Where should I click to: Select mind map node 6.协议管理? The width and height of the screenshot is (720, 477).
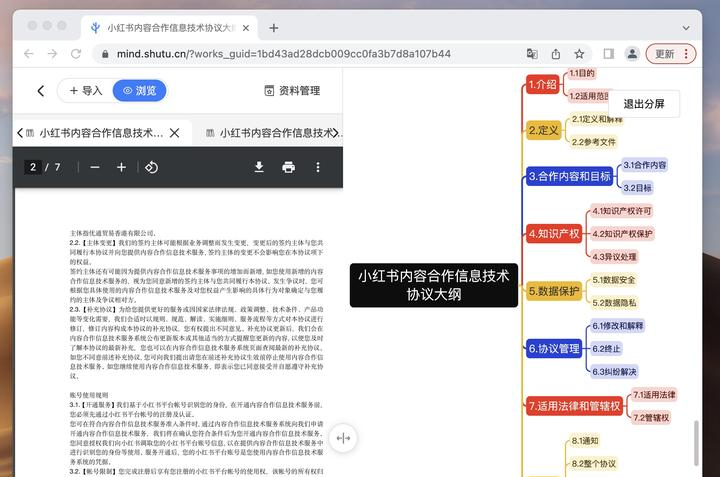coord(554,348)
